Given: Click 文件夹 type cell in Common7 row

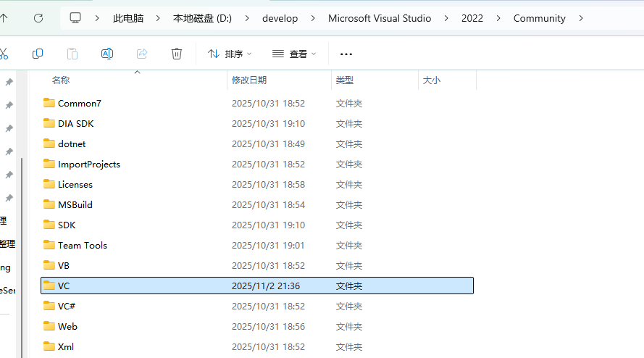Looking at the screenshot, I should [x=349, y=103].
